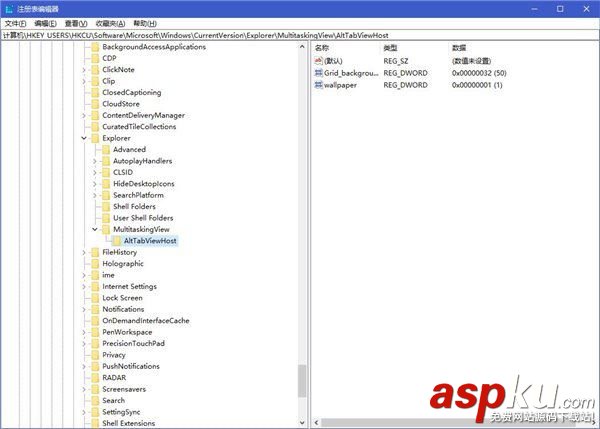Open the 文件(F) menu
This screenshot has width=600, height=429.
[x=15, y=24]
